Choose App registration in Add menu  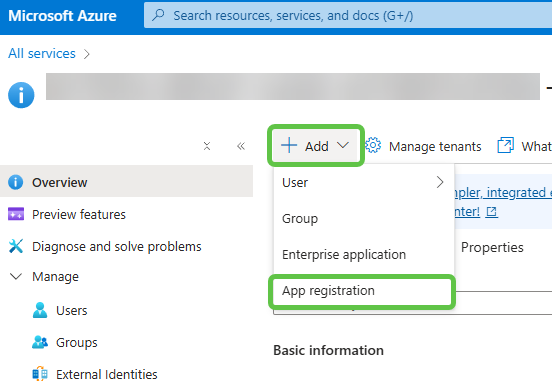pos(362,291)
